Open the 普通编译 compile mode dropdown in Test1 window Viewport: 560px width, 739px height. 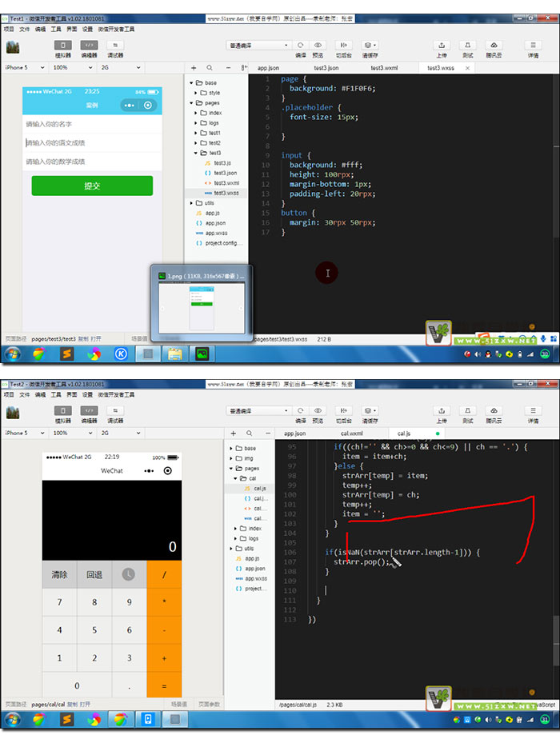point(258,46)
